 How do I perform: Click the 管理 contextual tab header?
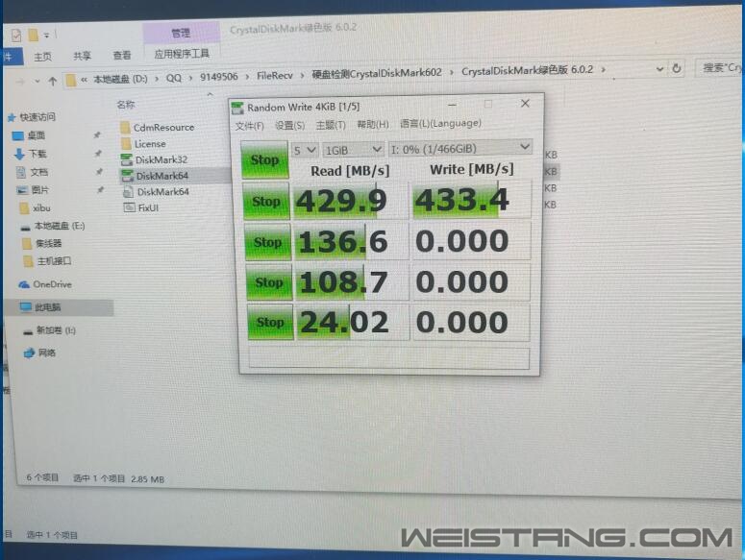tap(181, 33)
